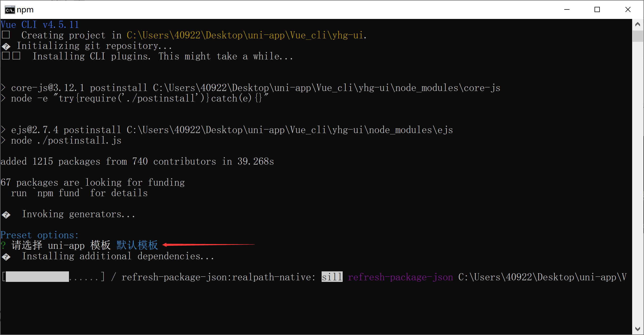The image size is (644, 335).
Task: Maximize the npm console window
Action: (x=597, y=10)
